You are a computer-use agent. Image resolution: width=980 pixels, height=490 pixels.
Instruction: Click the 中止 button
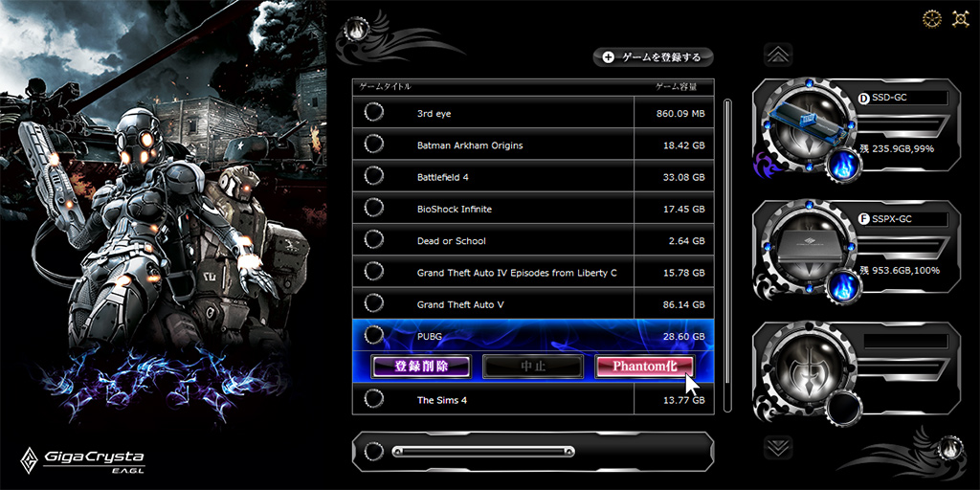(x=533, y=367)
